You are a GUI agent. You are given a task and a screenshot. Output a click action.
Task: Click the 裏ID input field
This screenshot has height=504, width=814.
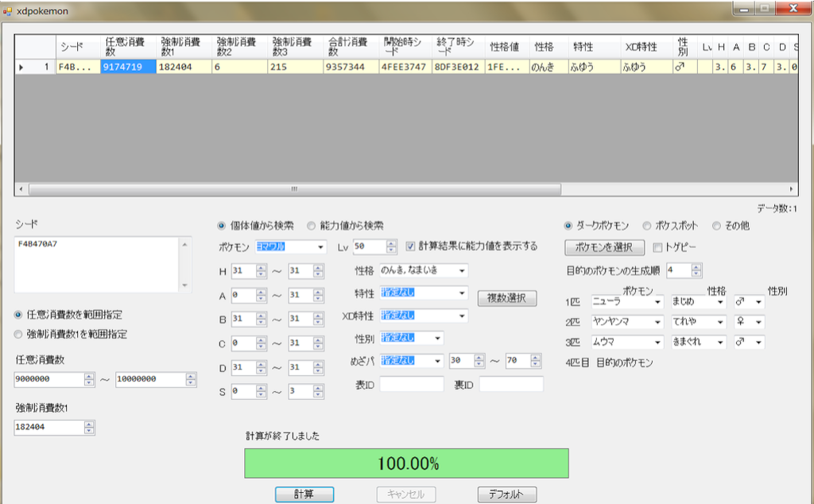(511, 384)
